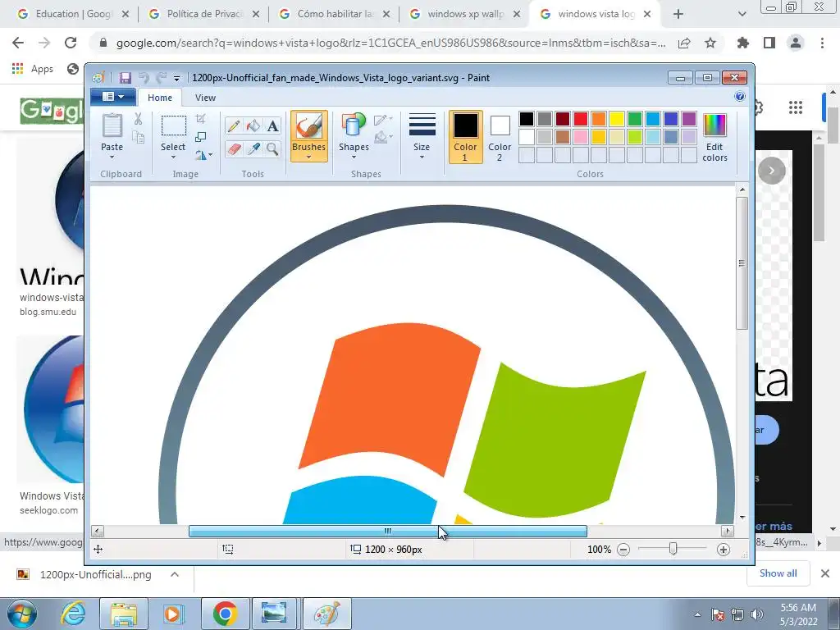Click the seeklogo.com result link

coord(48,510)
